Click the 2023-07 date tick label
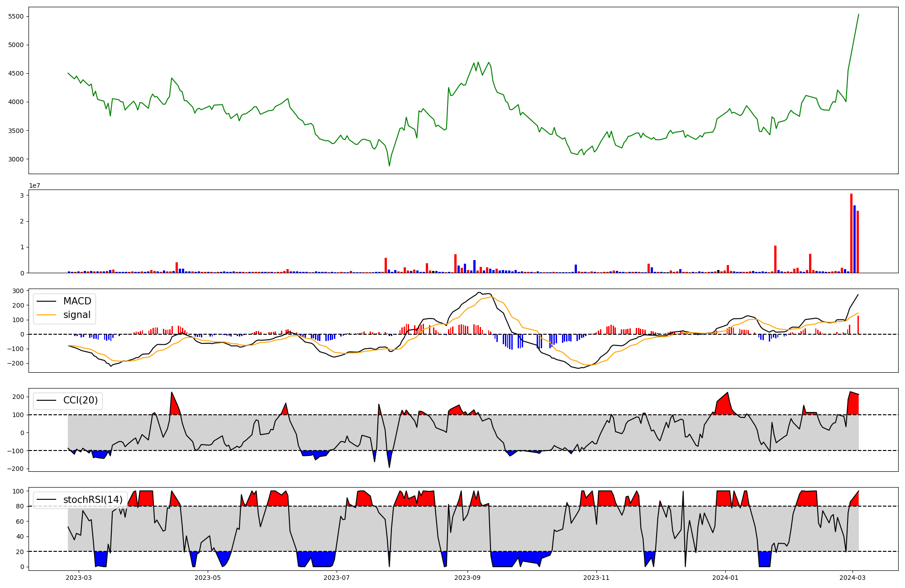The width and height of the screenshot is (905, 588). pos(337,577)
